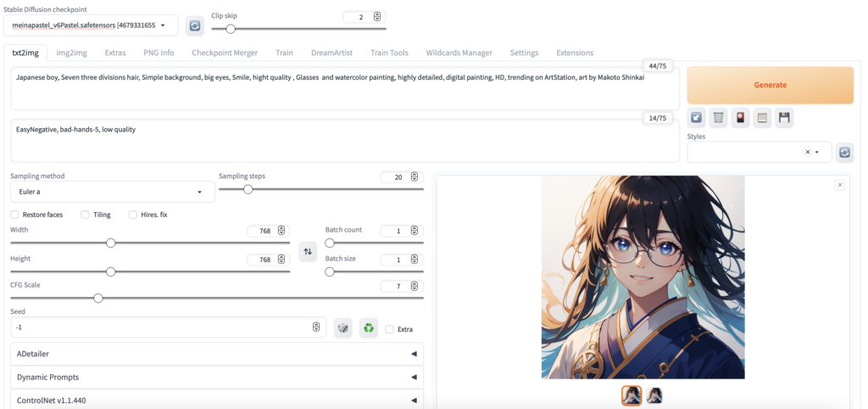The image size is (868, 409).
Task: Click the CFG Scale slider handle
Action: click(x=98, y=298)
